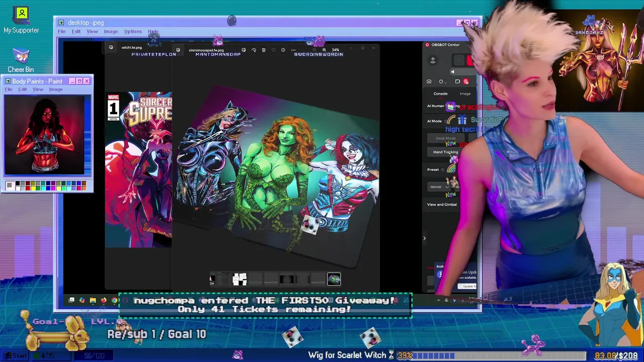Zoom in using the plus magnifier icon
The width and height of the screenshot is (644, 362).
pos(324,50)
